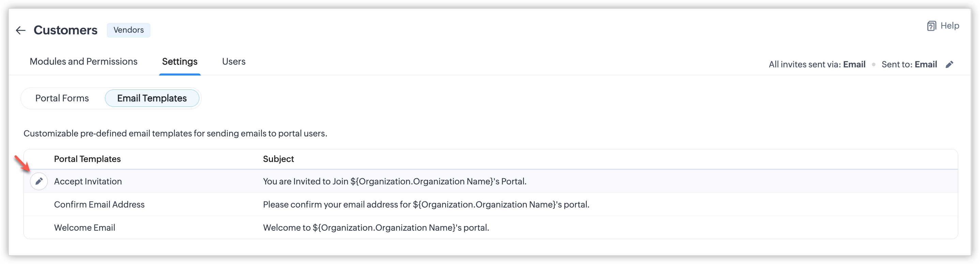
Task: Go to the Users tab
Action: 234,62
